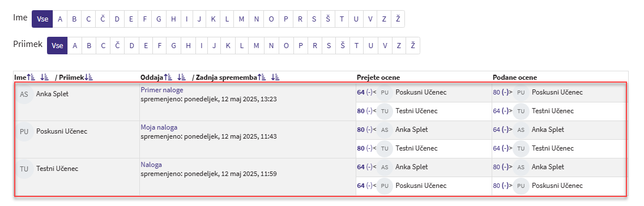Open grade 64 Anka Splet received from Poskusni Učenec
Viewport: 644px width, 206px height.
point(365,92)
